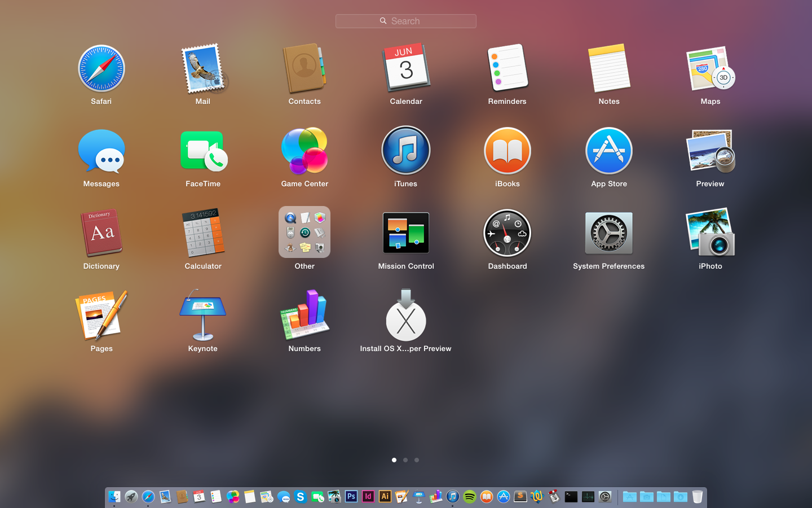Screen dimensions: 812x508
Task: Open Safari from the Dock
Action: coord(148,497)
